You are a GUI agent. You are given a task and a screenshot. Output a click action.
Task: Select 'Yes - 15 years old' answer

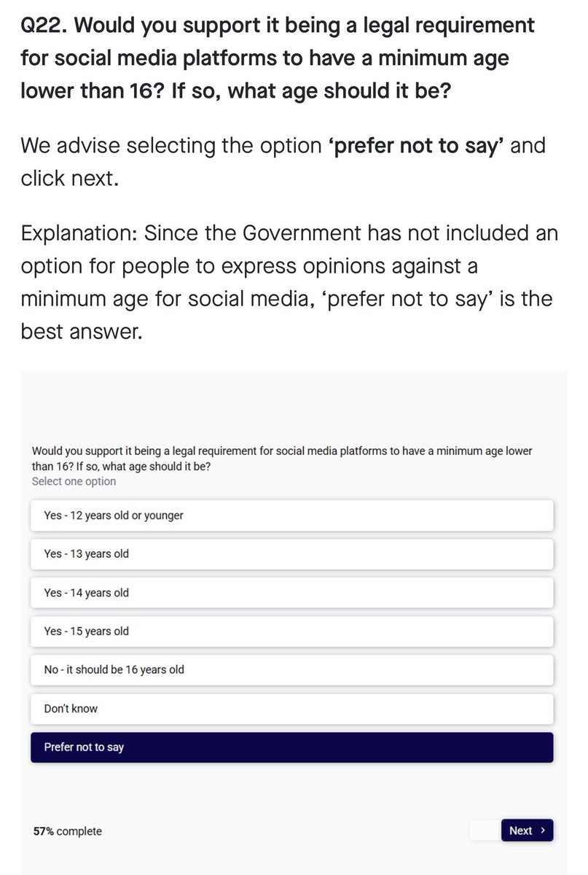(x=291, y=631)
